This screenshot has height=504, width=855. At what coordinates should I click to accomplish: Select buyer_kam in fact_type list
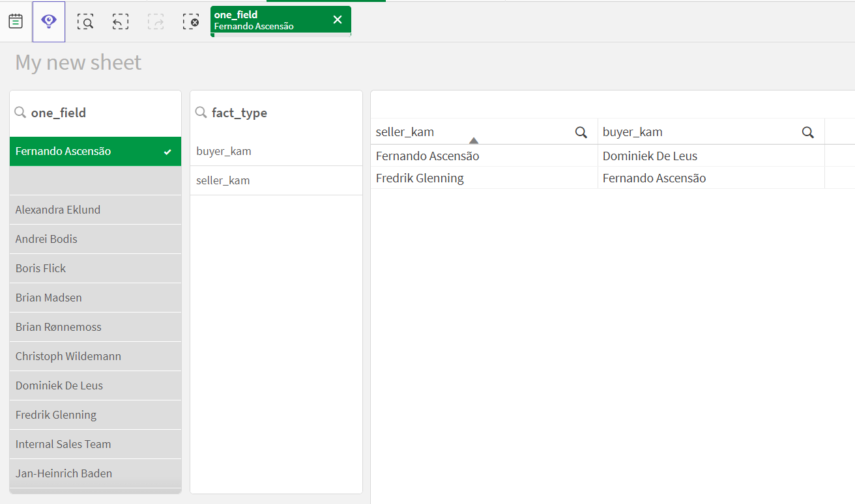224,151
